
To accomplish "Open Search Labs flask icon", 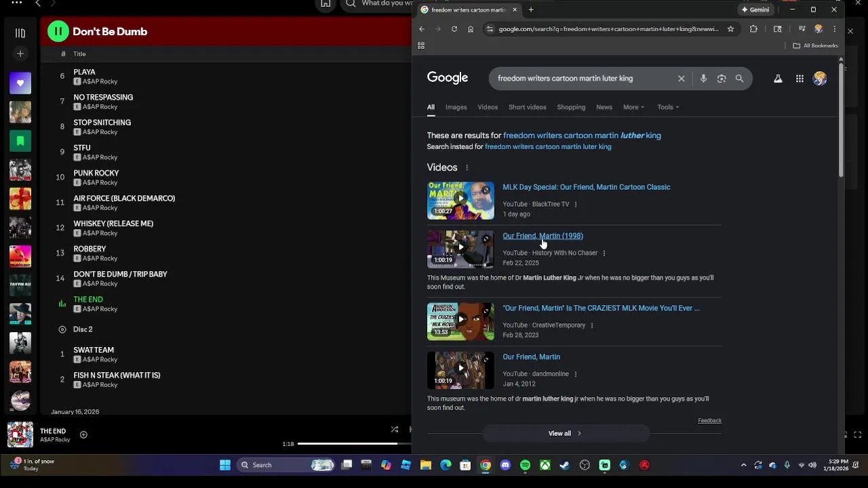I will pyautogui.click(x=778, y=79).
